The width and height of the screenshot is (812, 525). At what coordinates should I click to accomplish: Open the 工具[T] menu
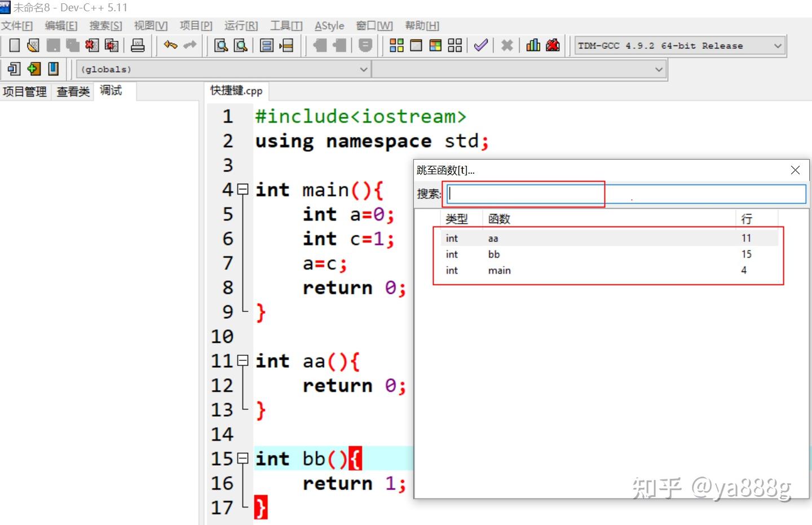click(286, 25)
